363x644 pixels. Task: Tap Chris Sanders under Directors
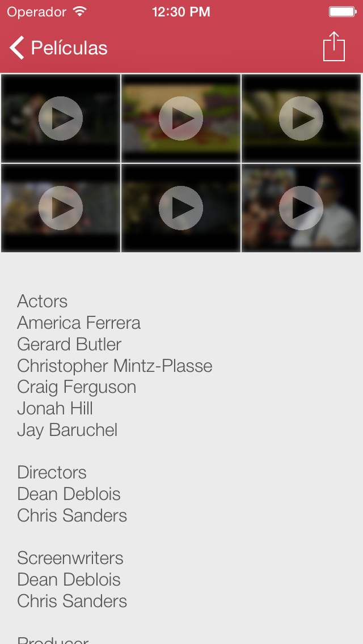click(72, 515)
